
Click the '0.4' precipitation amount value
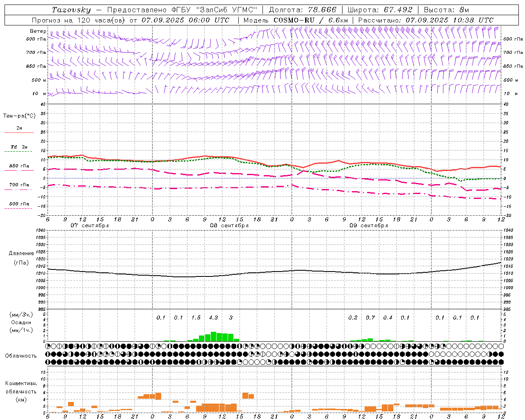[388, 317]
